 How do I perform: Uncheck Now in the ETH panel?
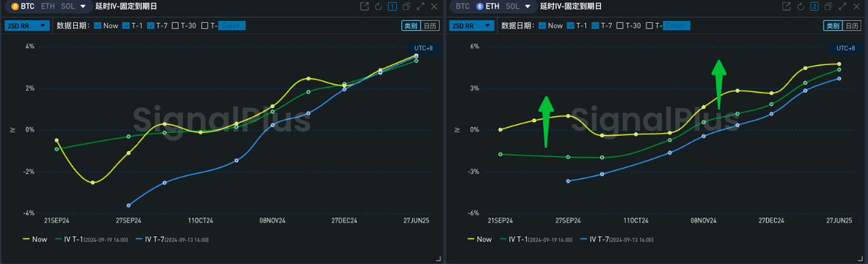[x=542, y=26]
